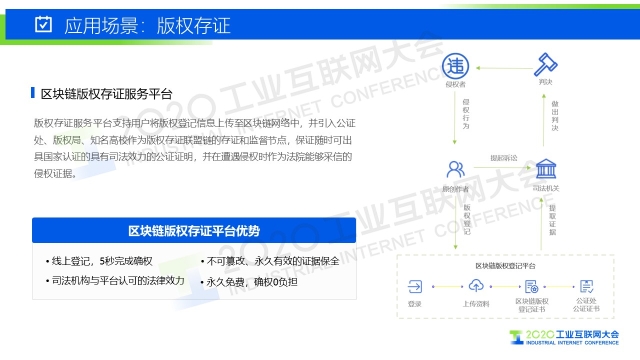Select the infringer 违 circle icon
640x360 pixels.
(x=455, y=66)
